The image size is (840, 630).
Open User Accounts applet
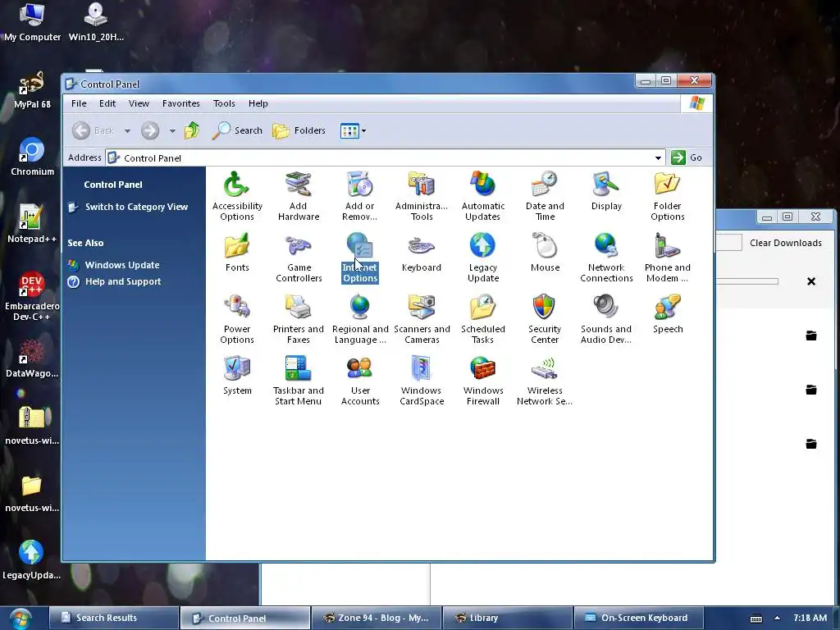coord(359,381)
